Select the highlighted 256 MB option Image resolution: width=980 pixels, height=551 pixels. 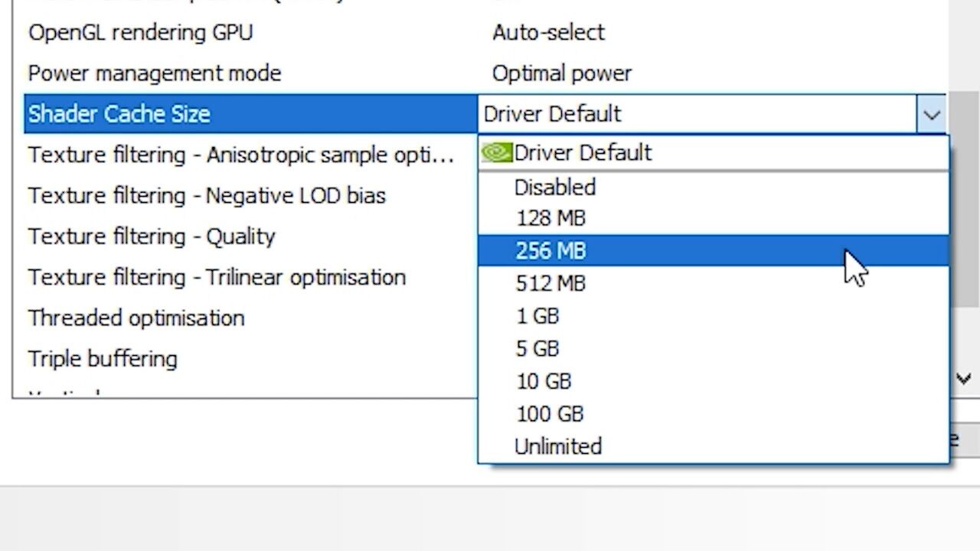point(550,251)
